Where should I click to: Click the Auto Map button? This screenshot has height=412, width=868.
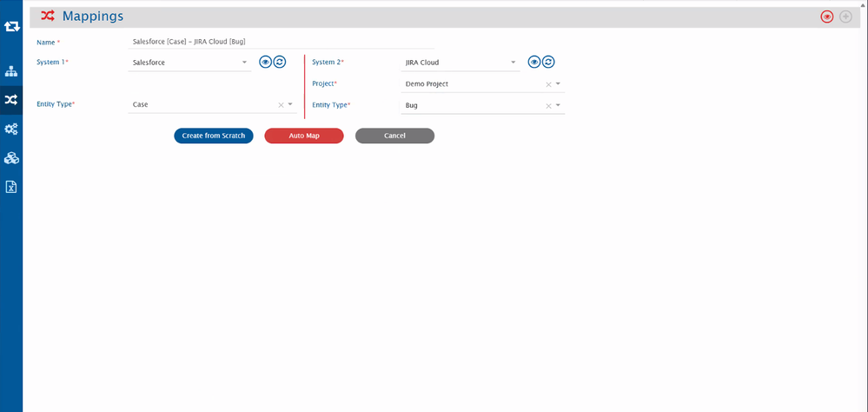pos(304,136)
